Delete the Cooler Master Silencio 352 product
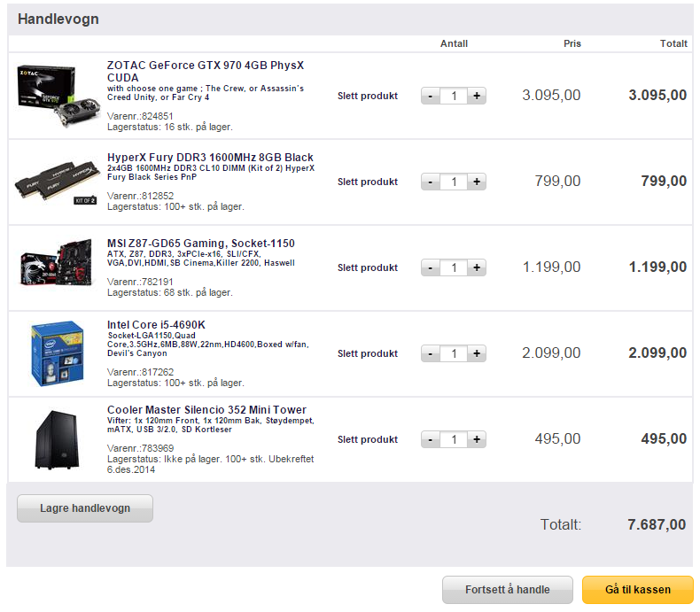 coord(368,440)
